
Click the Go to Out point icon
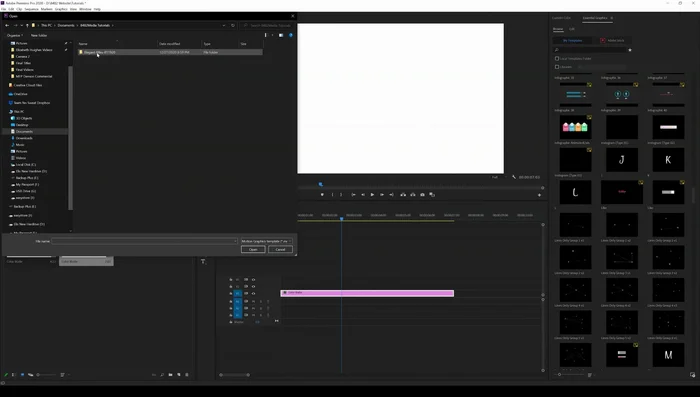(392, 195)
